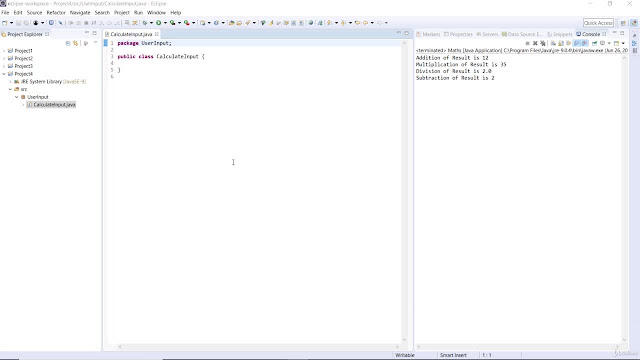Screen dimensions: 640x360
Task: Click the New Java Class icon
Action: [x=216, y=23]
